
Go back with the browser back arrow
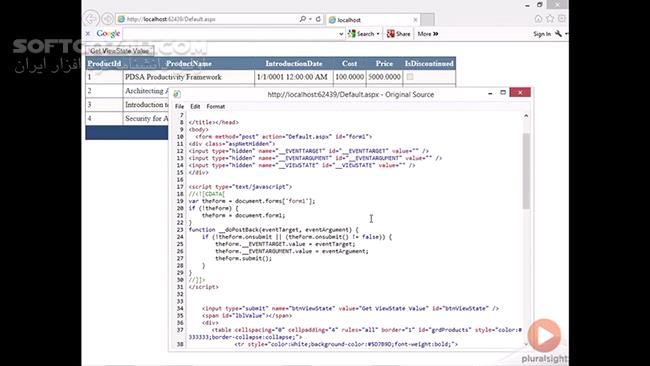(91, 19)
